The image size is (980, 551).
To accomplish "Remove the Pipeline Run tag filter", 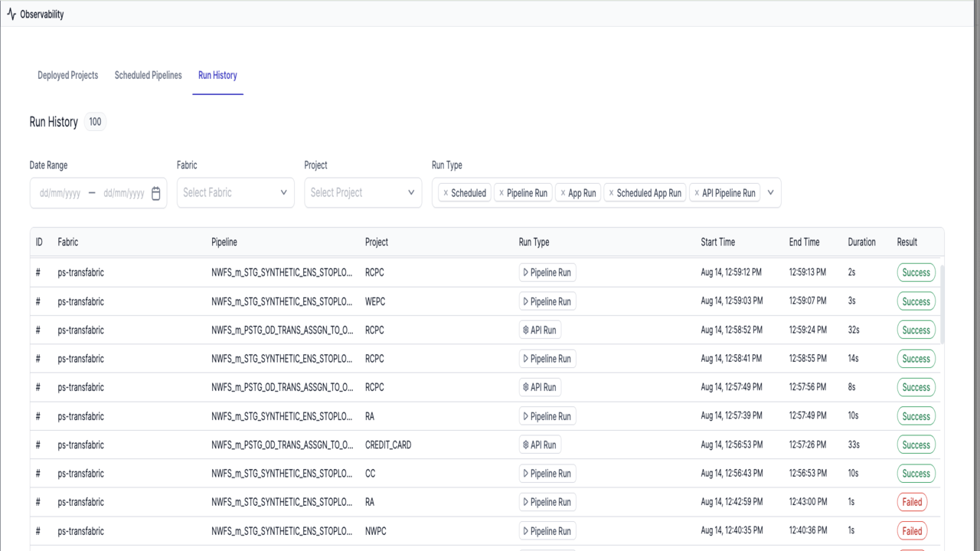I will 501,194.
